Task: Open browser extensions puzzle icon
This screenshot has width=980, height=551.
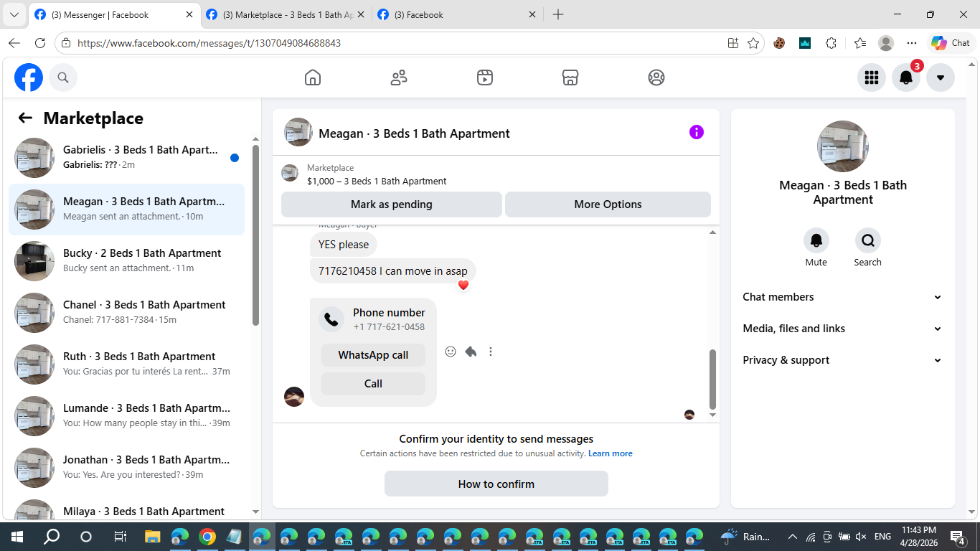Action: coord(831,43)
